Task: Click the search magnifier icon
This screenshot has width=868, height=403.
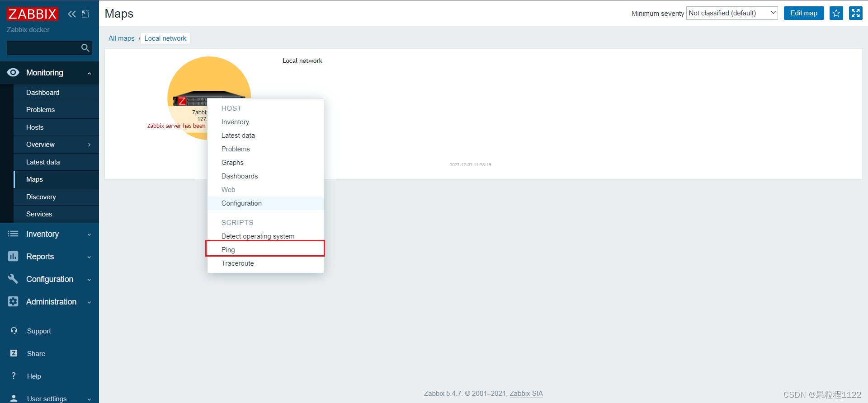Action: 85,48
